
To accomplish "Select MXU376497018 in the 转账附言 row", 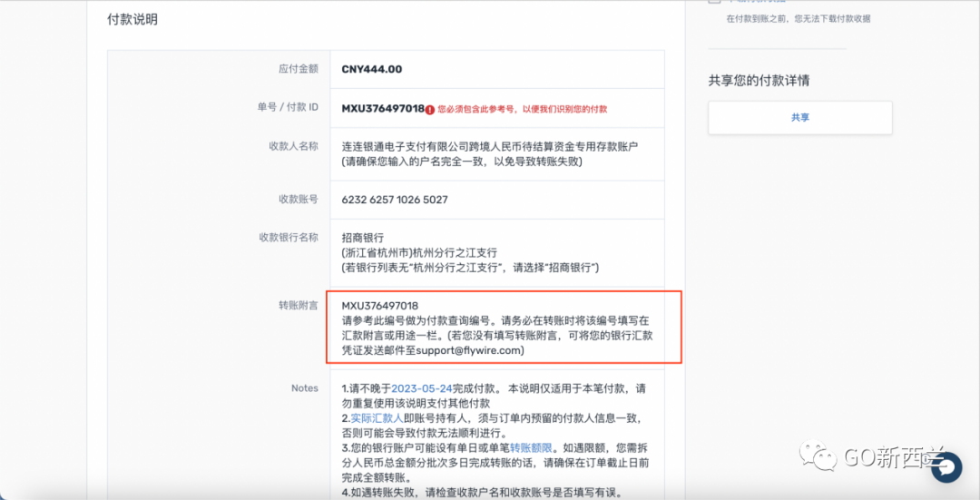I will coord(380,306).
